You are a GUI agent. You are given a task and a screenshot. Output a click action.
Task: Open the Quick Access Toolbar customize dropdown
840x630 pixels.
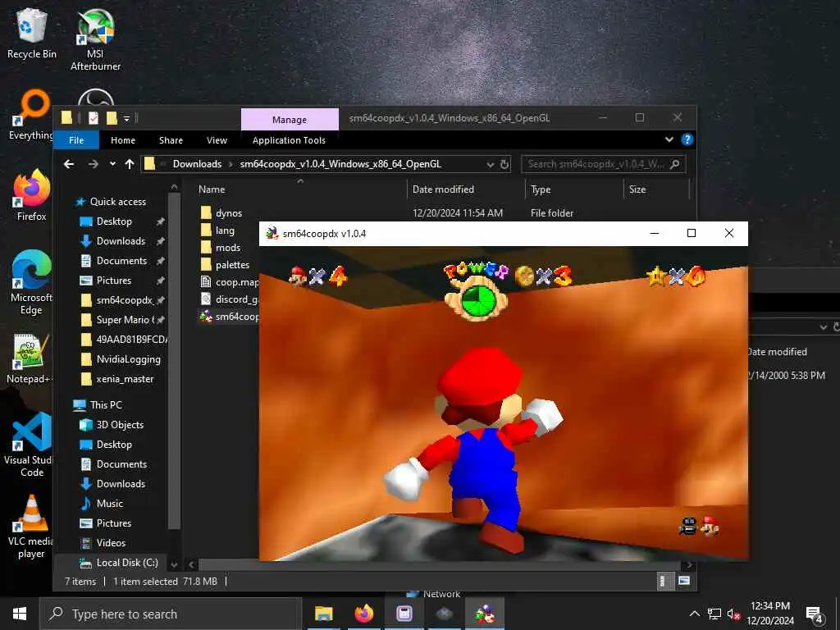[x=127, y=118]
